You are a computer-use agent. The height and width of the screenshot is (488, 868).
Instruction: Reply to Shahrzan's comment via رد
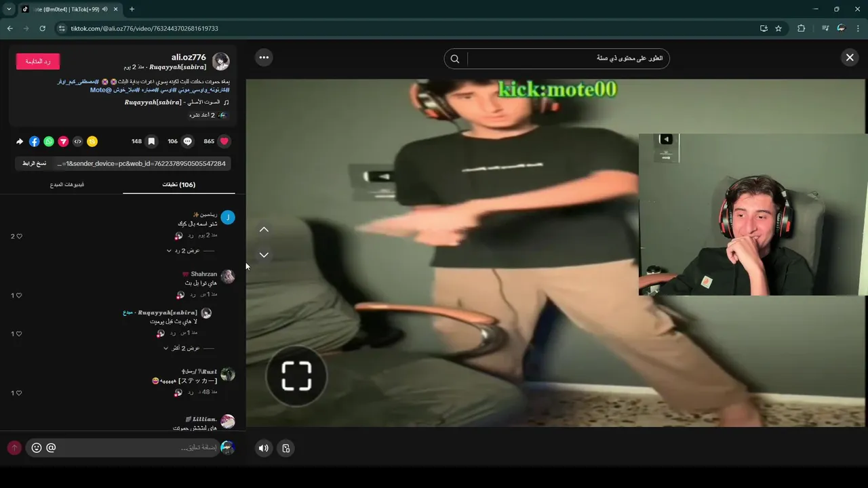coord(191,295)
